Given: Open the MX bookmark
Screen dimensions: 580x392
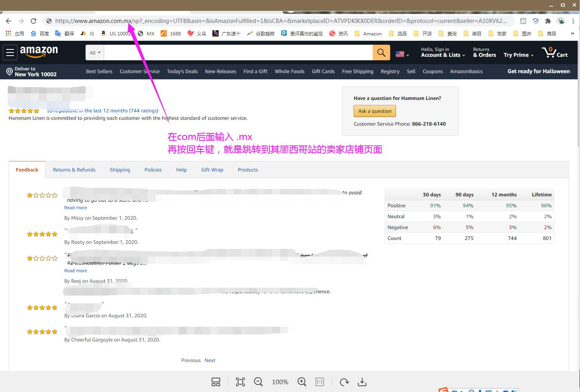Looking at the screenshot, I should point(146,33).
